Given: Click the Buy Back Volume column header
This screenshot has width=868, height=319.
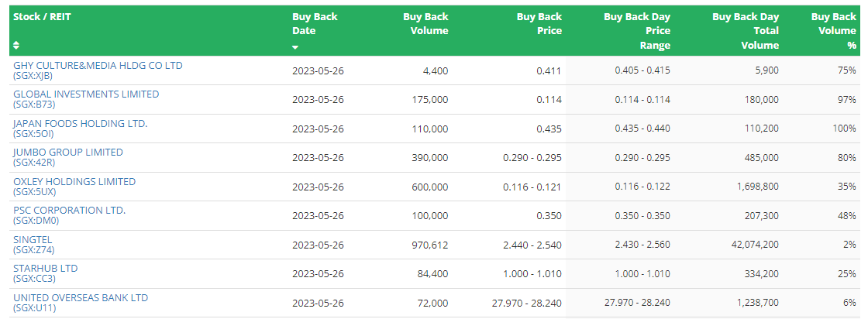Looking at the screenshot, I should (425, 24).
